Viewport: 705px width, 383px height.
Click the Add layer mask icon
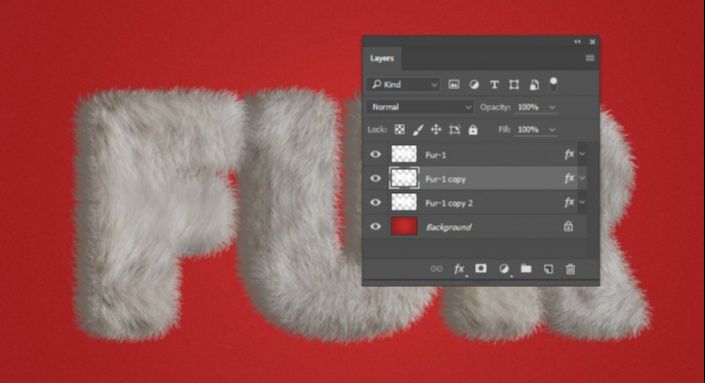[x=481, y=268]
